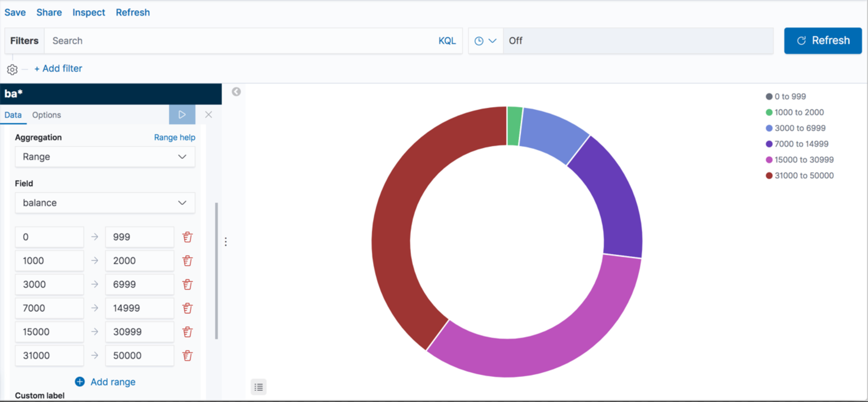868x402 pixels.
Task: Click the plus icon beside Add range
Action: coord(80,382)
